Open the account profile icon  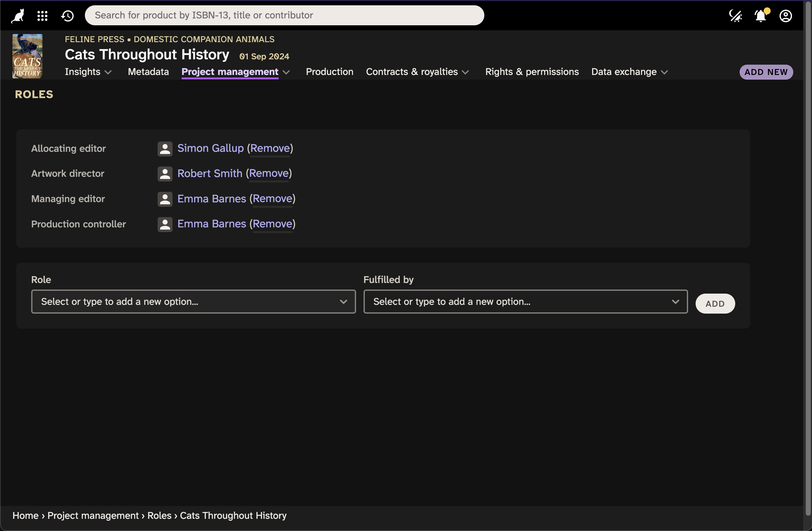coord(786,15)
